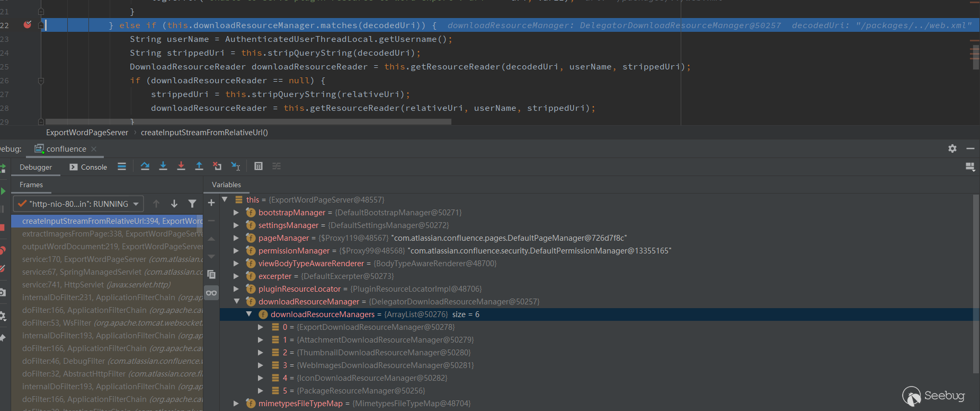Expand the viewBodyTypeAwareRenderer field

click(x=236, y=264)
